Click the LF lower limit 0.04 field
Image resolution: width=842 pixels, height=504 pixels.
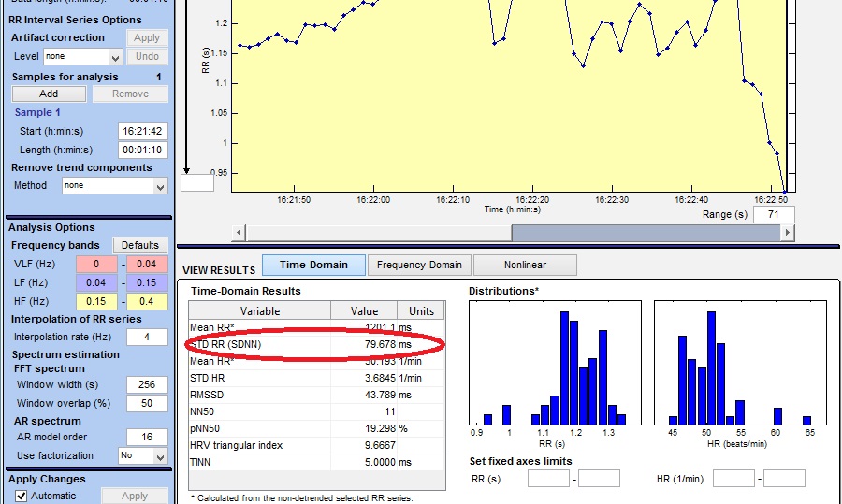pyautogui.click(x=96, y=283)
